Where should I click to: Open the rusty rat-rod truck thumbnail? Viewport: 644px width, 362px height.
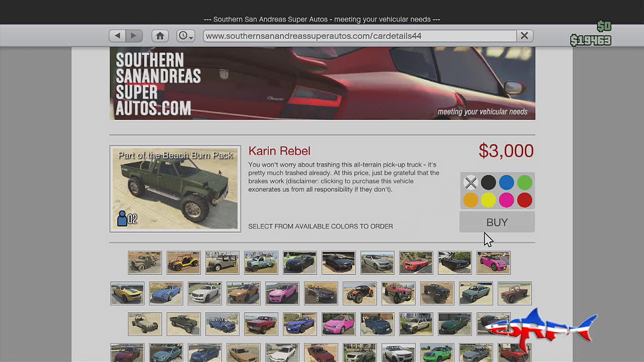click(x=145, y=262)
